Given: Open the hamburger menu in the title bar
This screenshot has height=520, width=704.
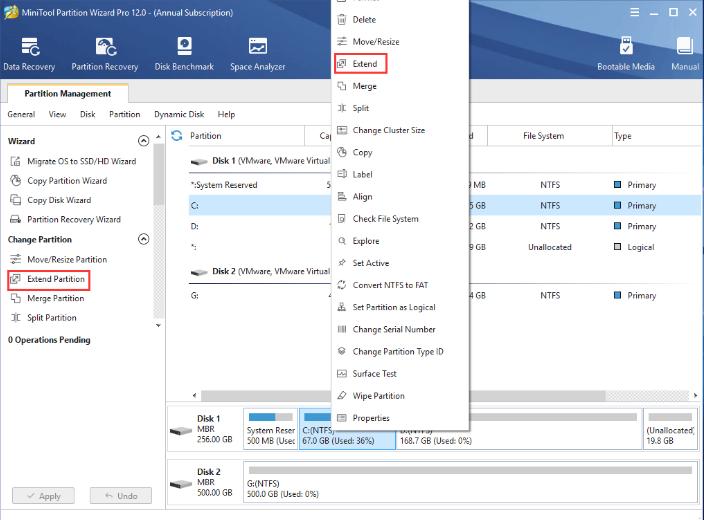Looking at the screenshot, I should [x=634, y=13].
